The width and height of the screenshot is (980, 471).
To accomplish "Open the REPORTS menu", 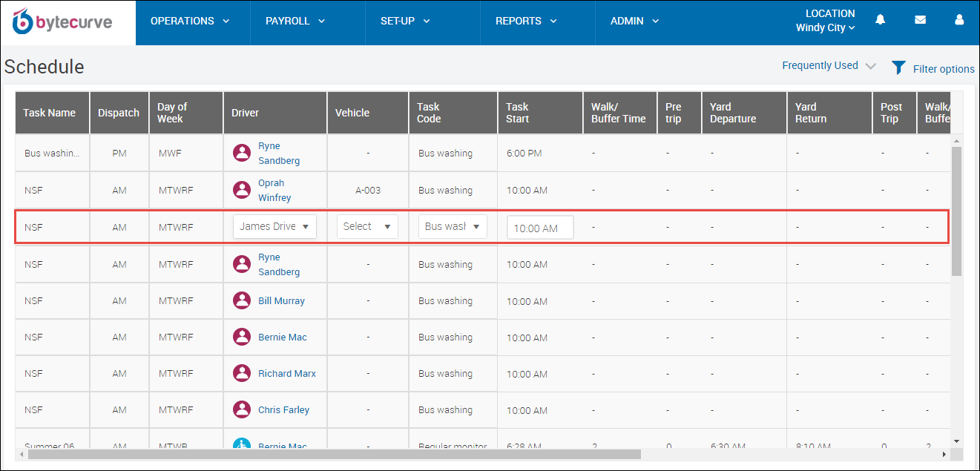I will [x=526, y=22].
